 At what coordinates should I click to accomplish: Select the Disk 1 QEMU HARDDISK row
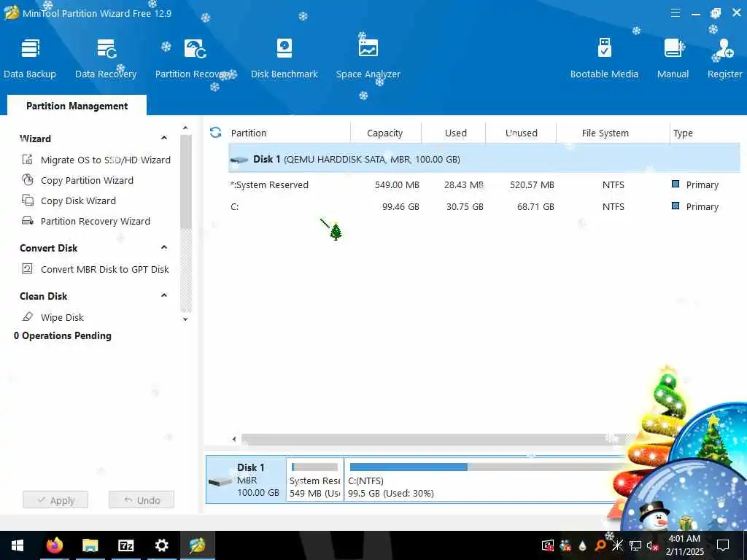tap(484, 159)
